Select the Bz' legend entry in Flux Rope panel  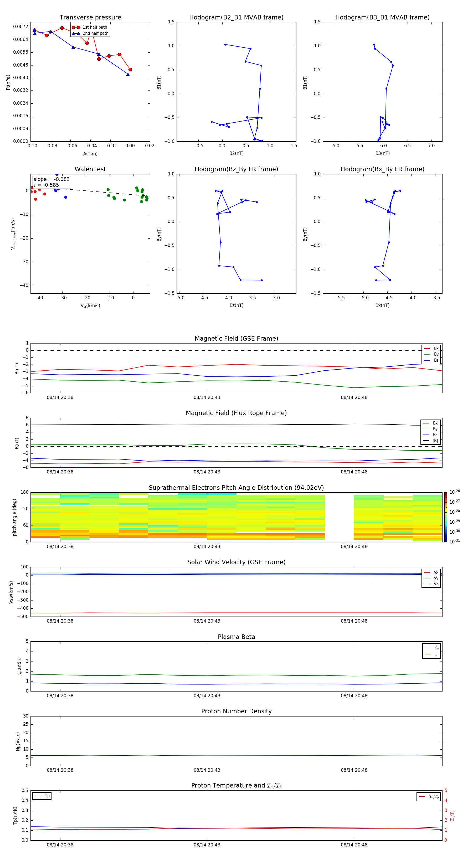click(x=431, y=435)
